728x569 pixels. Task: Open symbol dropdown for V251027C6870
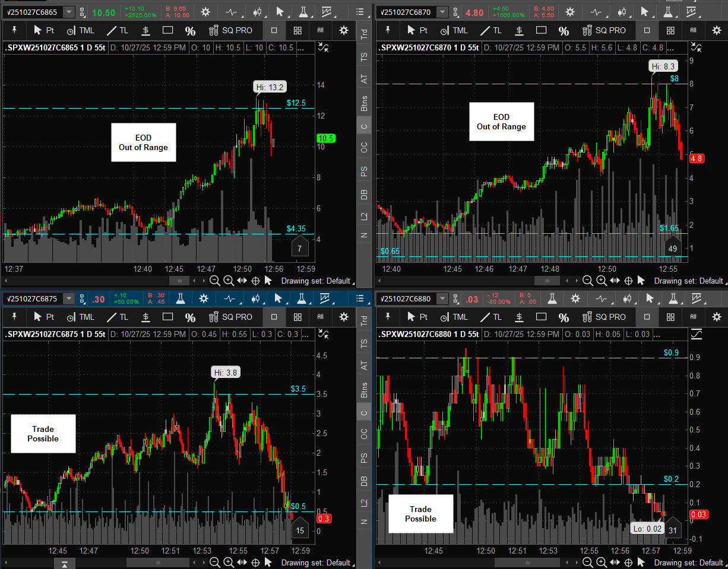(x=442, y=12)
